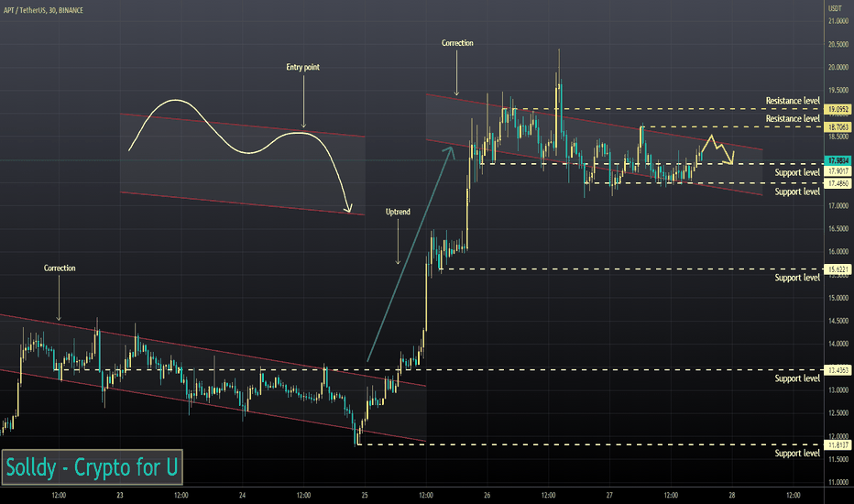
Task: Click Support level label under 15.6221 line
Action: [x=797, y=278]
